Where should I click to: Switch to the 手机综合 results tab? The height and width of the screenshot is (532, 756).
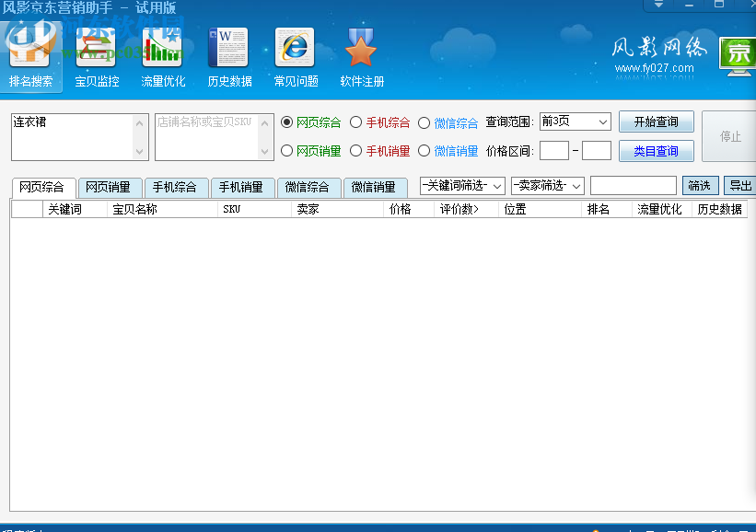pos(176,187)
